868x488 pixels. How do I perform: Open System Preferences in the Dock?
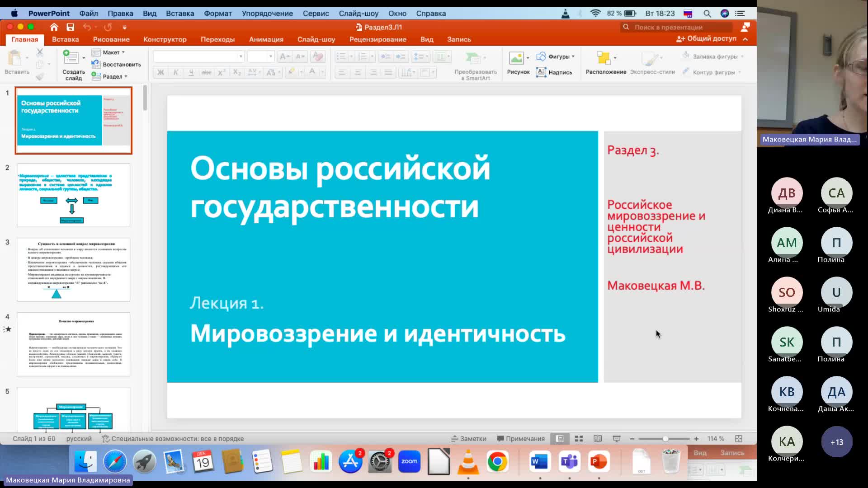tap(380, 462)
